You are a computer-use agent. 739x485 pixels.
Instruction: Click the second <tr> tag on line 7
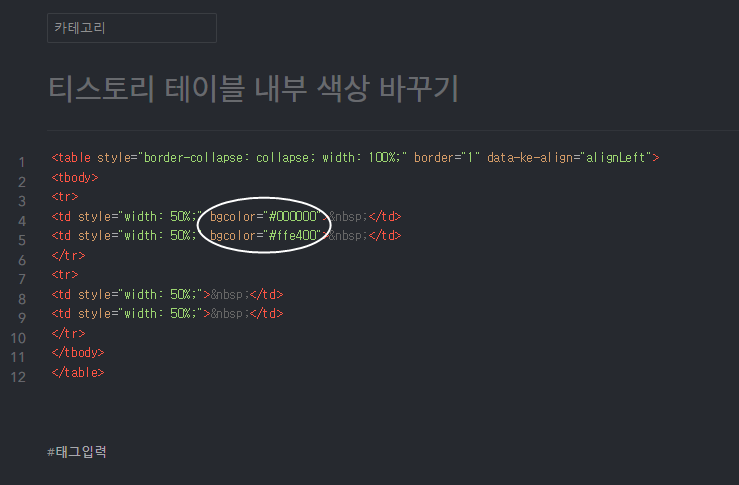[x=65, y=274]
